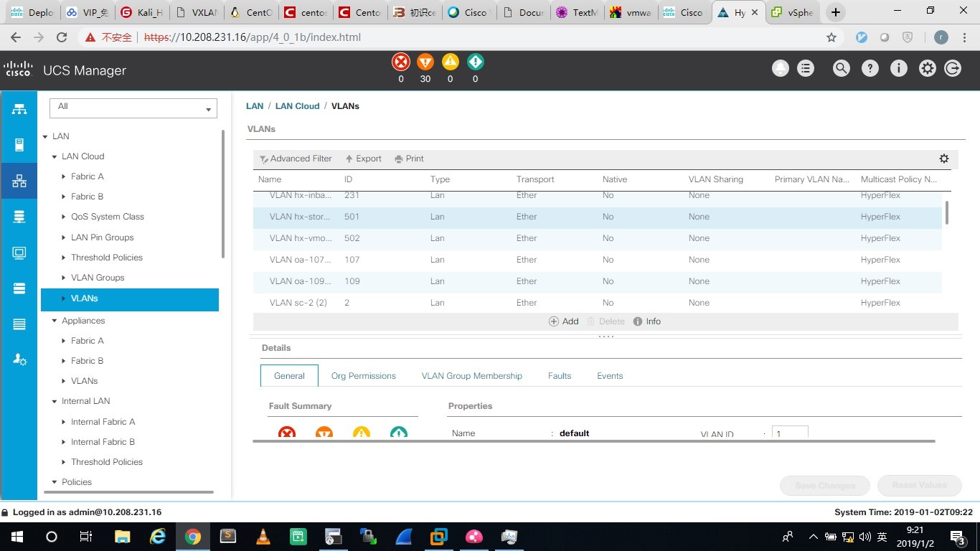Expand Fabric A under LAN Cloud
This screenshot has width=980, height=551.
[x=64, y=176]
